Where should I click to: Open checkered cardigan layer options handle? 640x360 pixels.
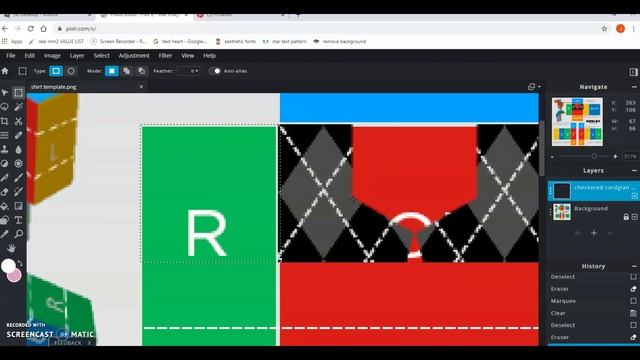tap(550, 191)
